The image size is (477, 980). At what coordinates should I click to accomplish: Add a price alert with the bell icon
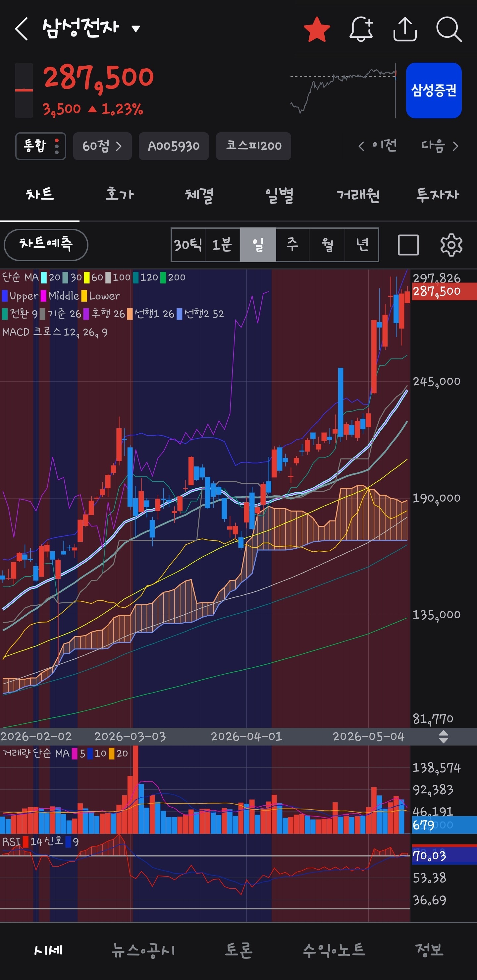[x=361, y=29]
